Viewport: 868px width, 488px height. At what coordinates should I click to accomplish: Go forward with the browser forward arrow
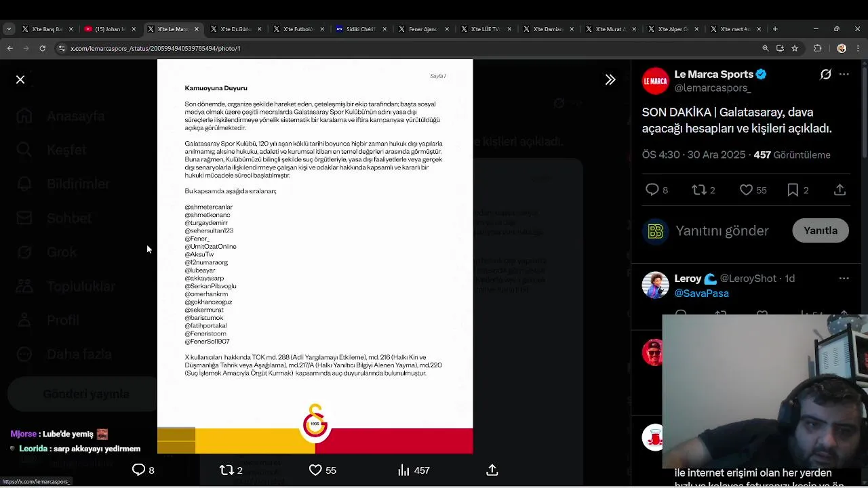pos(26,48)
